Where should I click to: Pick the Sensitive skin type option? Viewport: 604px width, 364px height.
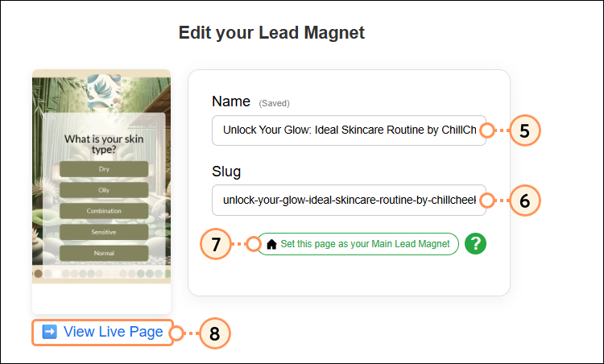(x=104, y=232)
